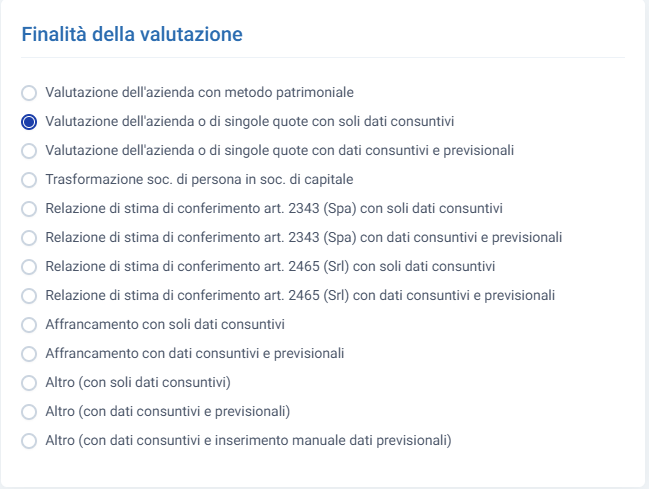Choose radio 'singole quote con dati consuntivi e previsionali'
649x489 pixels.
tap(29, 151)
